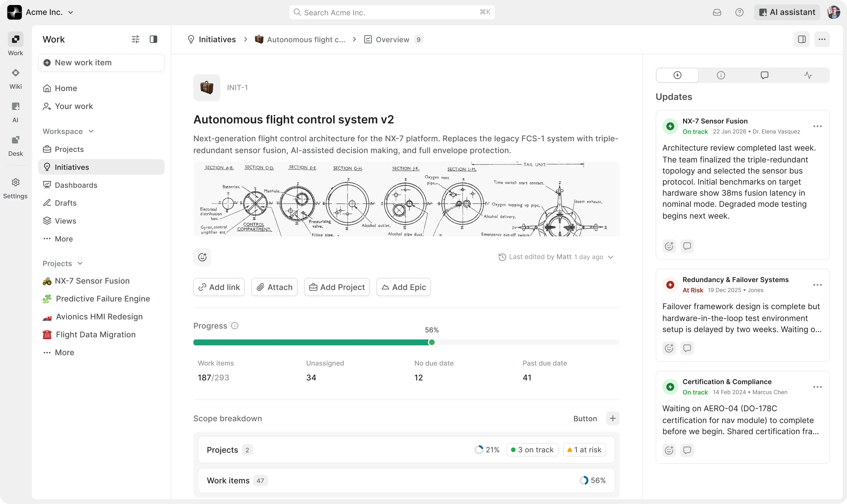
Task: Show More items under Workspace
Action: [x=101, y=239]
